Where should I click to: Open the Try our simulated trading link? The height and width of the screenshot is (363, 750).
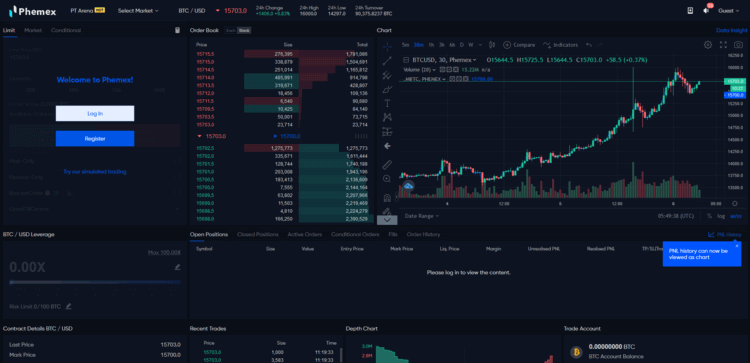[x=95, y=172]
